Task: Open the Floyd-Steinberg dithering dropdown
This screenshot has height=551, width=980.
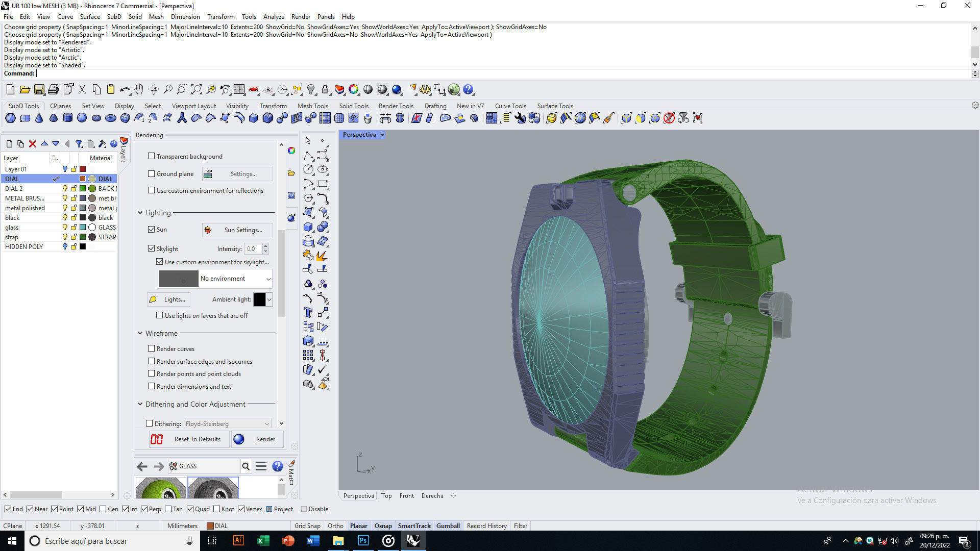Action: point(227,423)
